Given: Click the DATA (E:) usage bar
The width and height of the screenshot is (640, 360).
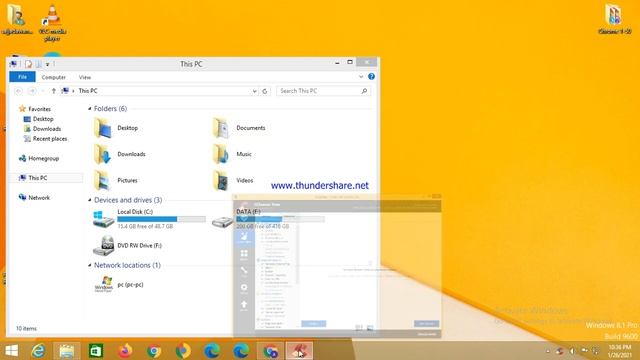Looking at the screenshot, I should [280, 219].
